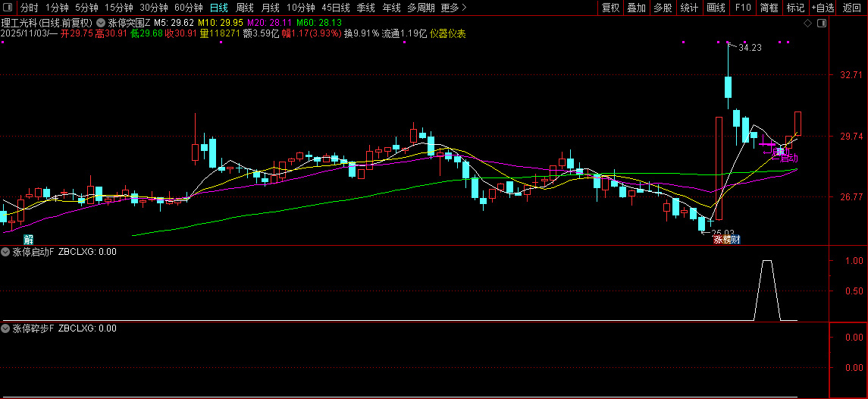Click the 财 badge under the candlesticks
The image size is (868, 399).
click(735, 240)
